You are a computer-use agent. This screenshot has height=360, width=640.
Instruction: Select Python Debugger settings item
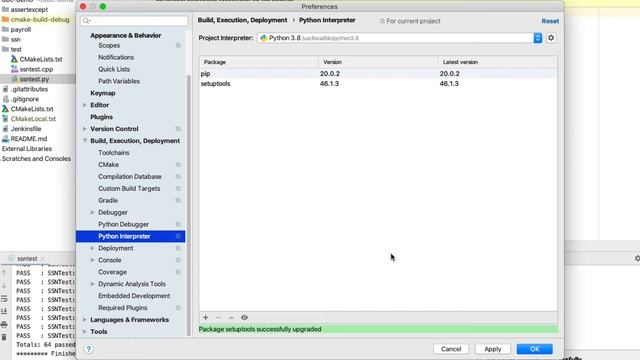pyautogui.click(x=123, y=224)
